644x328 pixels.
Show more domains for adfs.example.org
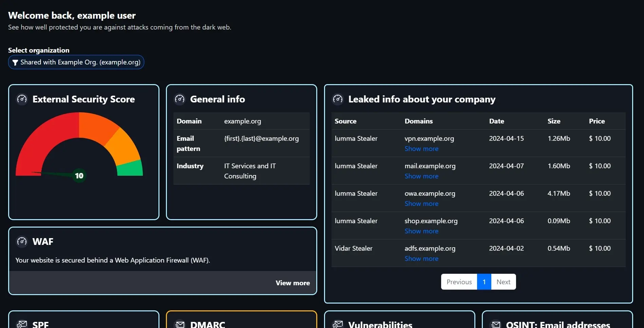[x=421, y=258]
